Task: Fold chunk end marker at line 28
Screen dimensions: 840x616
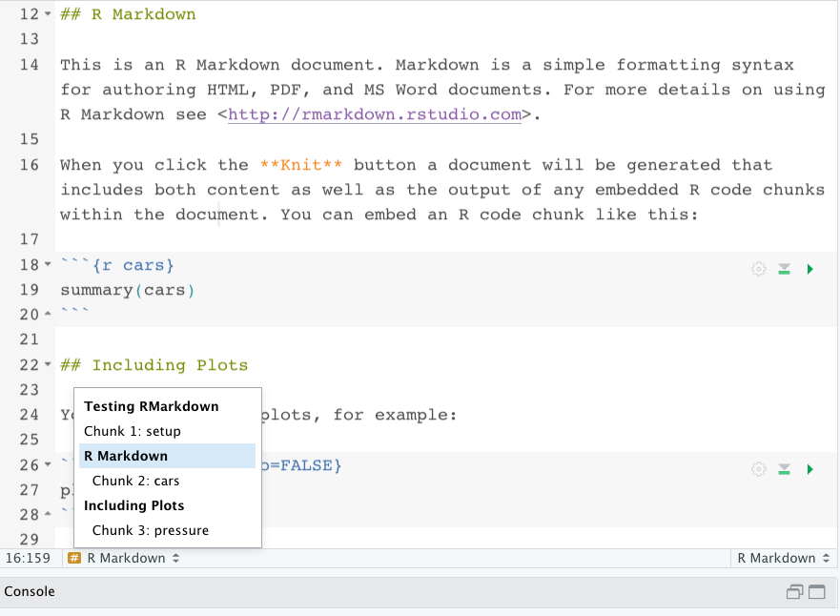Action: tap(48, 514)
